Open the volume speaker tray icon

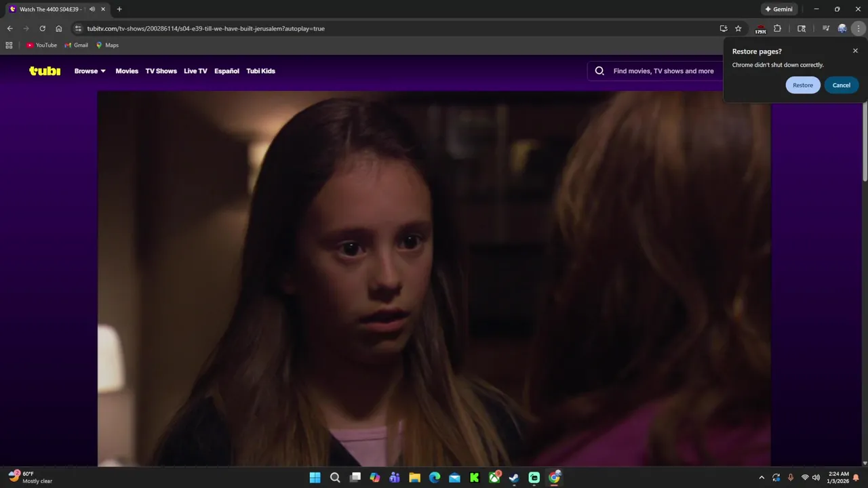click(816, 478)
